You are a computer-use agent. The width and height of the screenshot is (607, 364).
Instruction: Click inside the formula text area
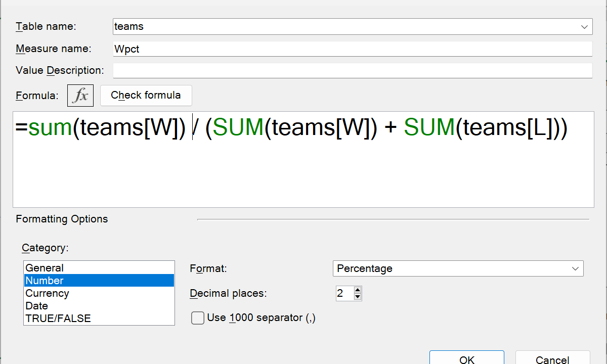[303, 172]
